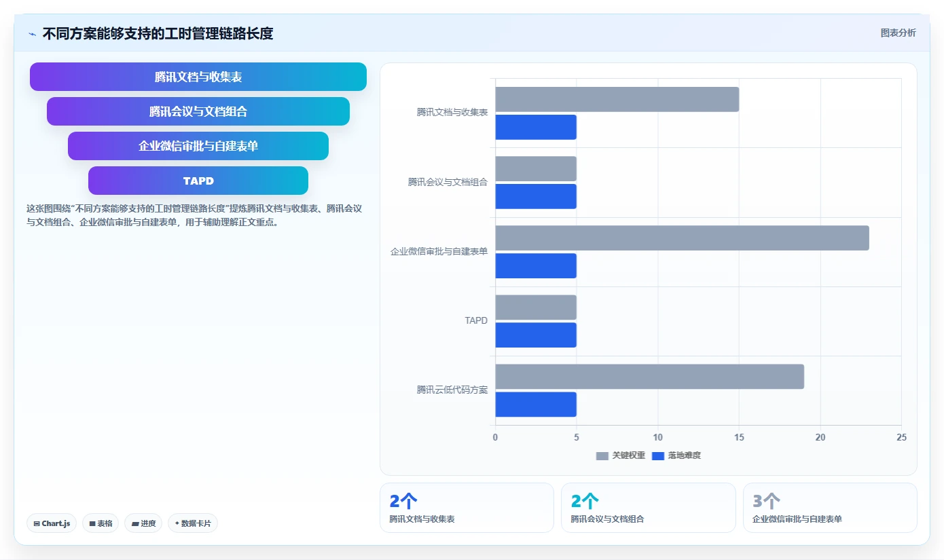
Task: Open the 2个 腾讯会议与文档组合 data card
Action: pyautogui.click(x=648, y=508)
